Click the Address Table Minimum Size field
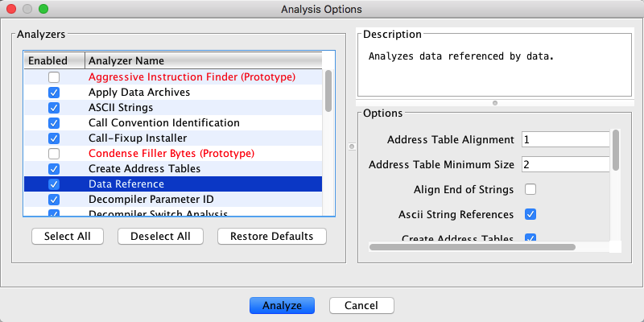This screenshot has width=644, height=322. [x=565, y=164]
